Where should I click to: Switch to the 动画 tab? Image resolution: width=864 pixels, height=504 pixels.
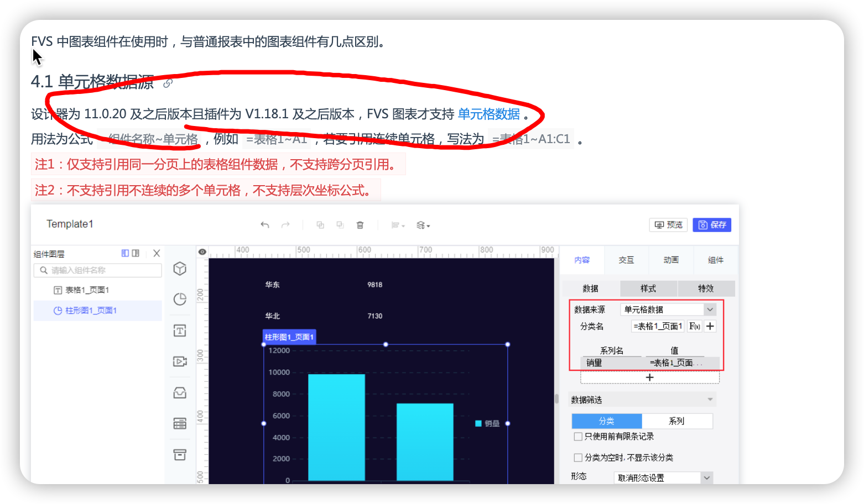click(671, 260)
